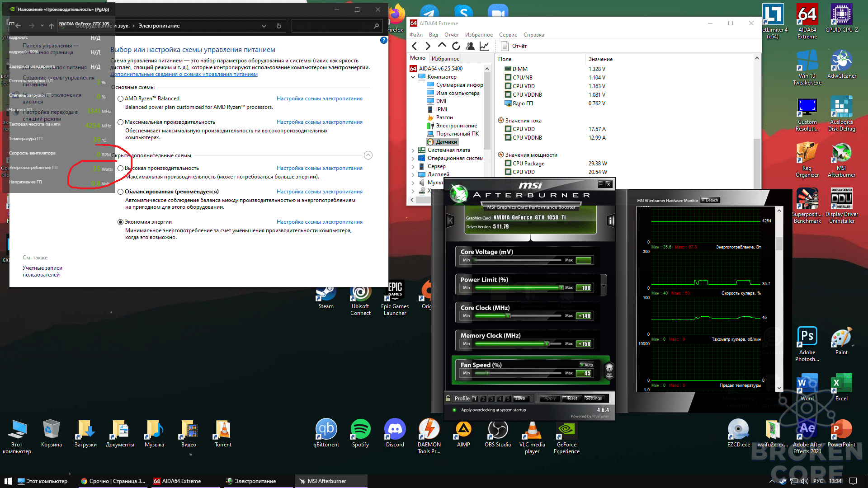Viewport: 868px width, 488px height.
Task: Open Afterburner Settings button
Action: (x=594, y=399)
